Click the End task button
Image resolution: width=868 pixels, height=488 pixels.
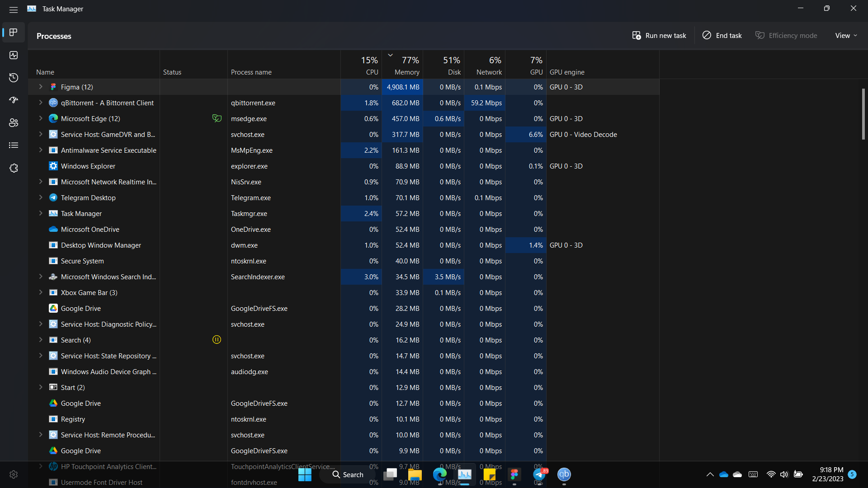722,35
